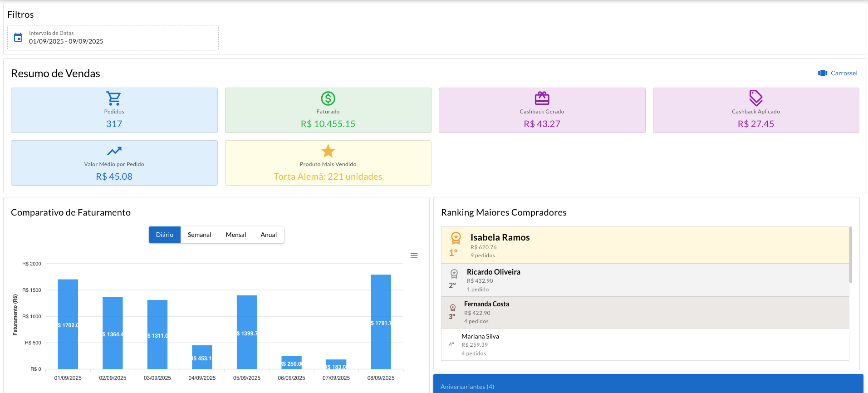Click the dollar sign Faturado icon
The image size is (868, 393).
[328, 98]
